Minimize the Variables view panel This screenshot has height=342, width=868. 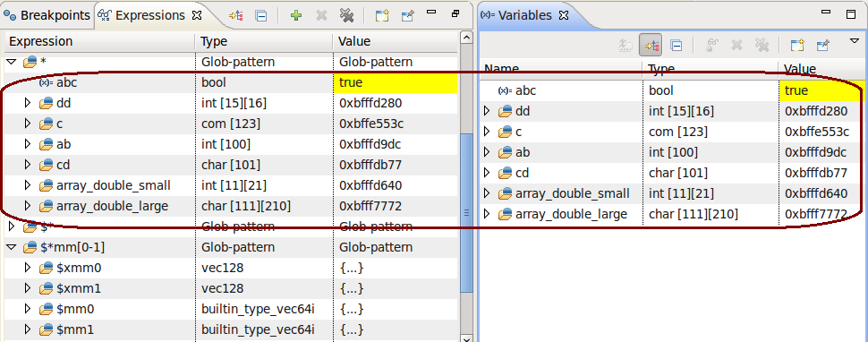(x=827, y=13)
